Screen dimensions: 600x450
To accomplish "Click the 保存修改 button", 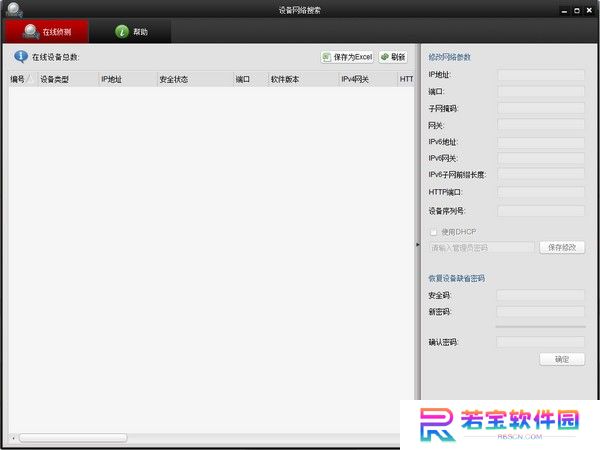I will coord(562,248).
